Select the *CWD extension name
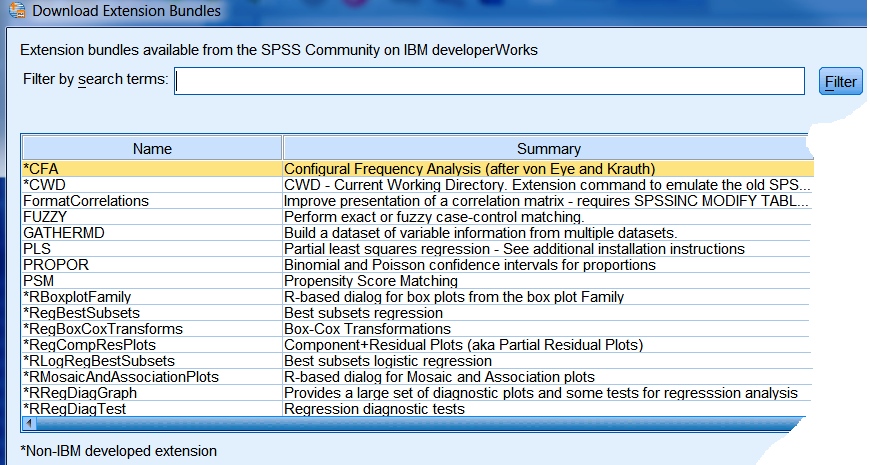Image resolution: width=870 pixels, height=465 pixels. (x=44, y=185)
